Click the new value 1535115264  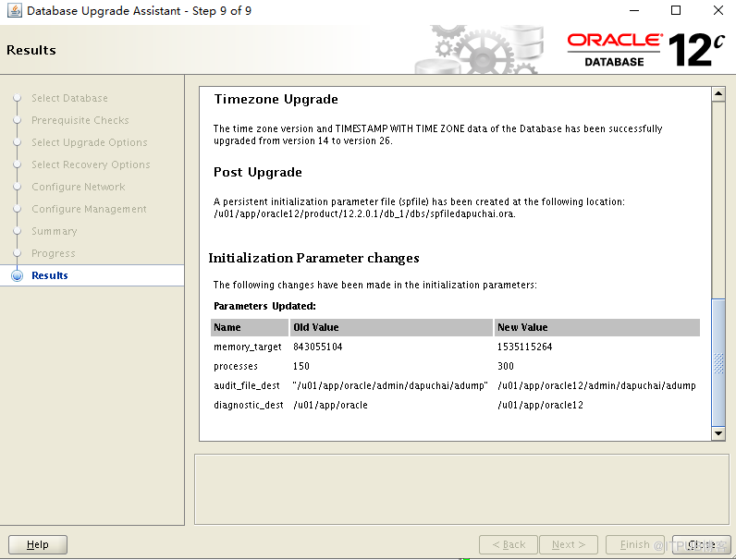click(x=525, y=347)
